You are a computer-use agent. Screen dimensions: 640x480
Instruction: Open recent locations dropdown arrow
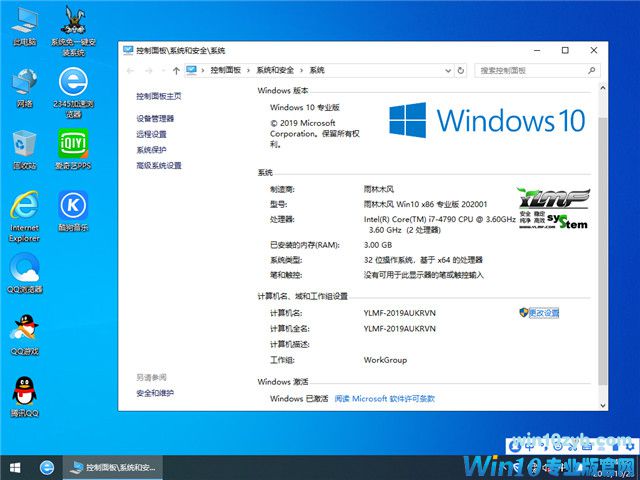pyautogui.click(x=163, y=71)
